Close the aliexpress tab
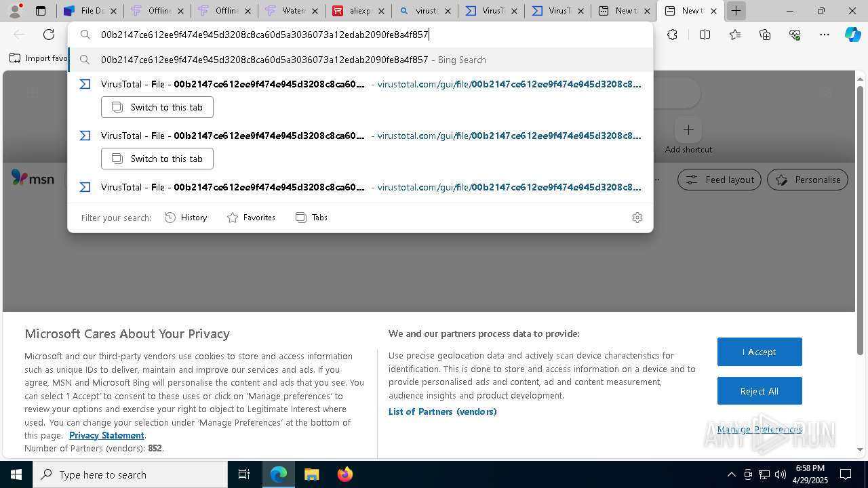Viewport: 868px width, 488px height. 381,11
